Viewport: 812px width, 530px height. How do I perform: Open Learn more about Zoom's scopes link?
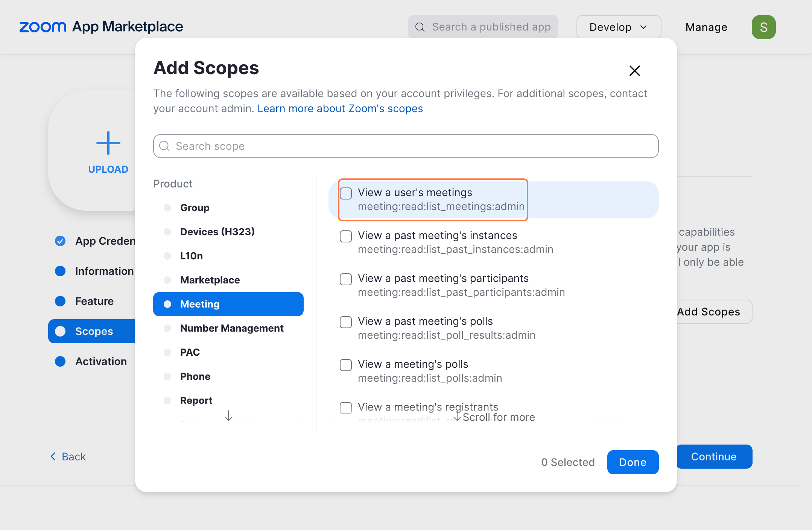[x=340, y=108]
